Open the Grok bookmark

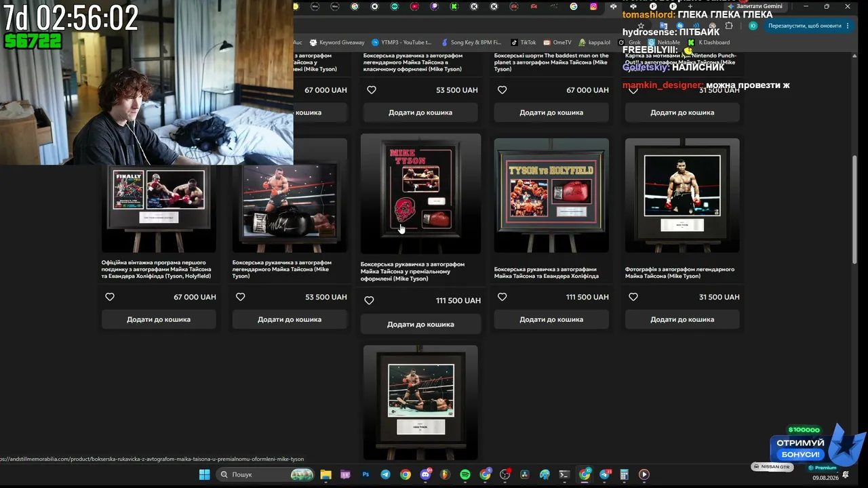(x=629, y=42)
